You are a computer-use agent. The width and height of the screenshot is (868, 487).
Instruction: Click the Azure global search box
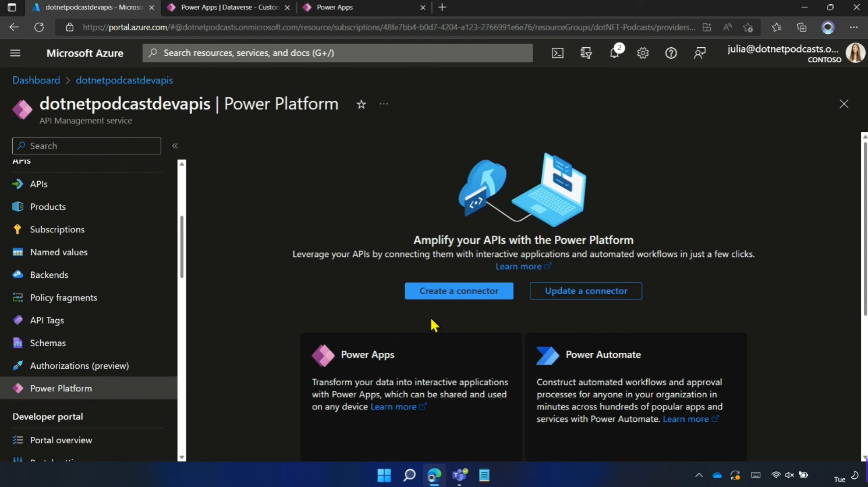(x=338, y=53)
